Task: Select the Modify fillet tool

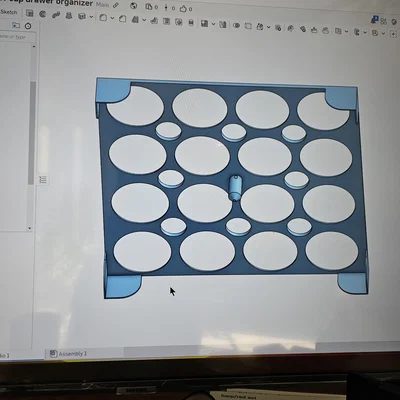Action: pyautogui.click(x=290, y=28)
